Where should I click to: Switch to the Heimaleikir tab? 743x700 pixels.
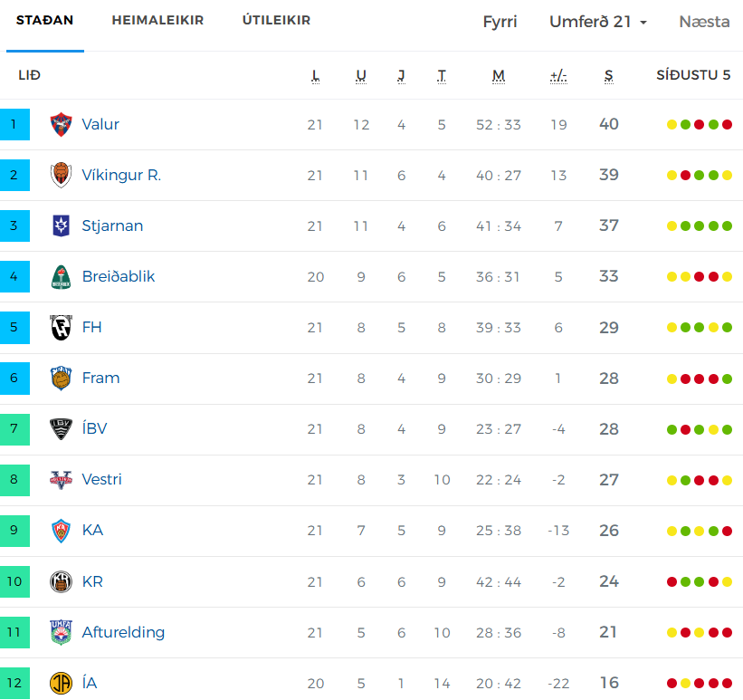pos(157,21)
